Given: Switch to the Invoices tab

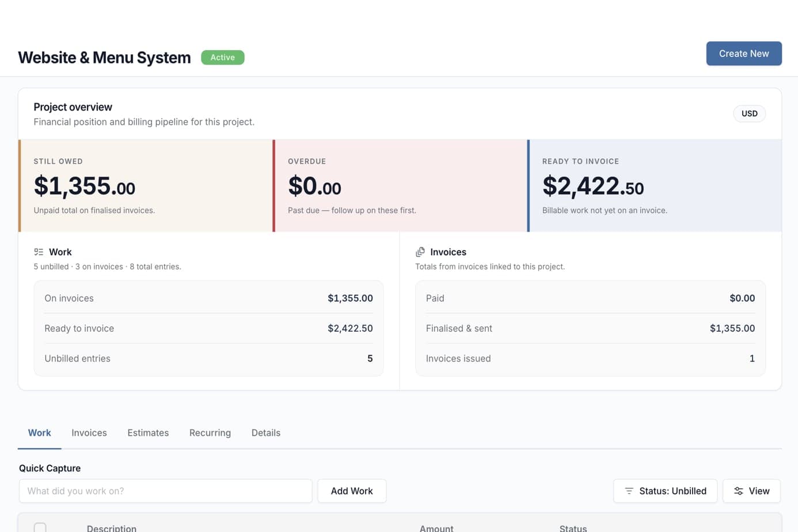Looking at the screenshot, I should coord(89,433).
